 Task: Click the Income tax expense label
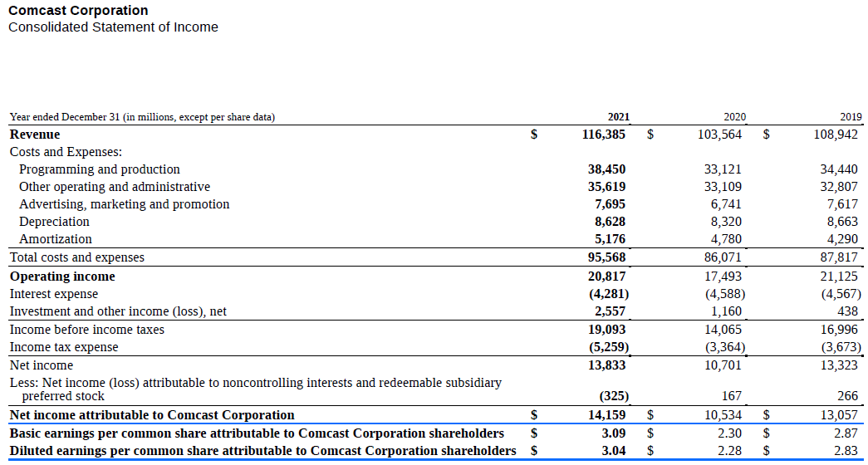64,348
